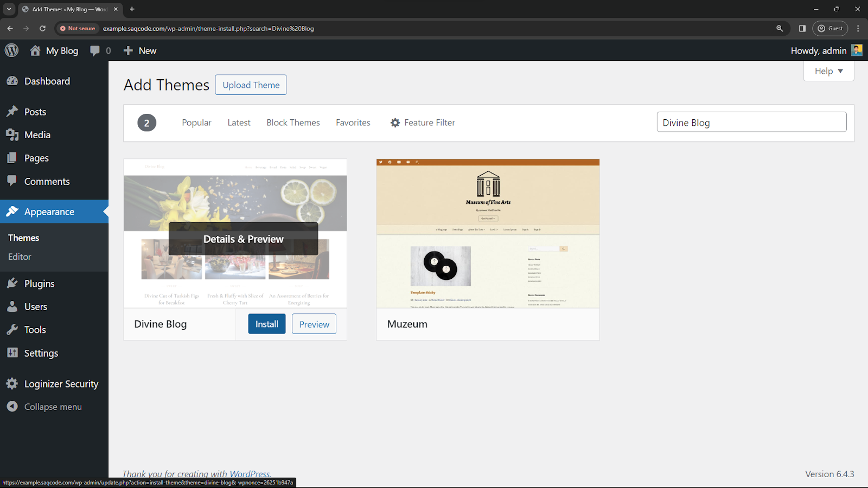
Task: Open the Howdy, admin account menu
Action: (x=826, y=50)
